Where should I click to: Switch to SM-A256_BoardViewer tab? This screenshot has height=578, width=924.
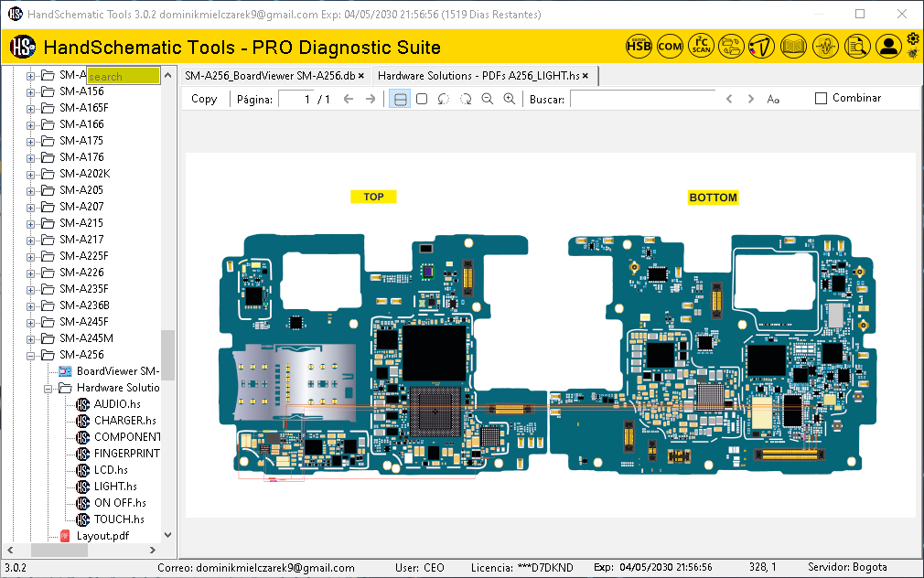[270, 75]
